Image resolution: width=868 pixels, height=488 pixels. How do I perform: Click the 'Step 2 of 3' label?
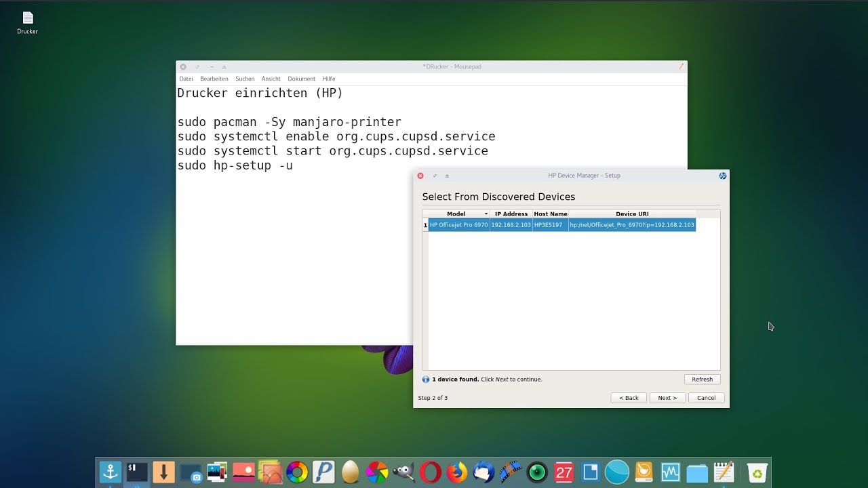pos(433,398)
